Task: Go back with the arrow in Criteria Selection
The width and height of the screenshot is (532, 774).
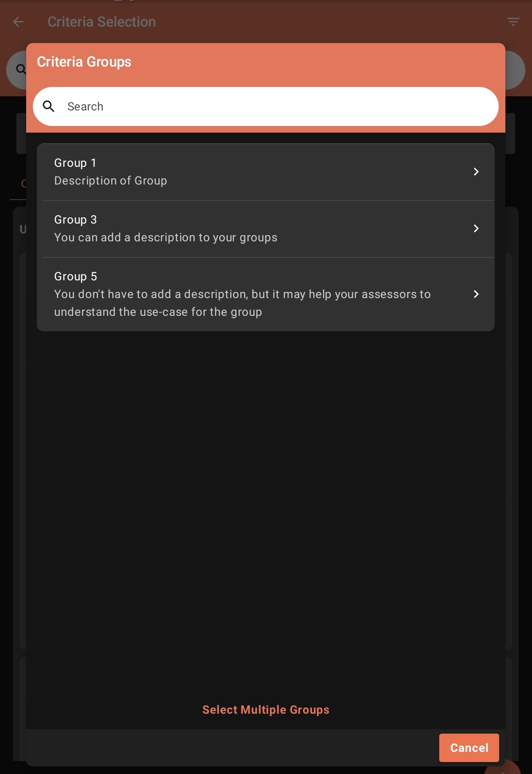Action: pos(18,22)
